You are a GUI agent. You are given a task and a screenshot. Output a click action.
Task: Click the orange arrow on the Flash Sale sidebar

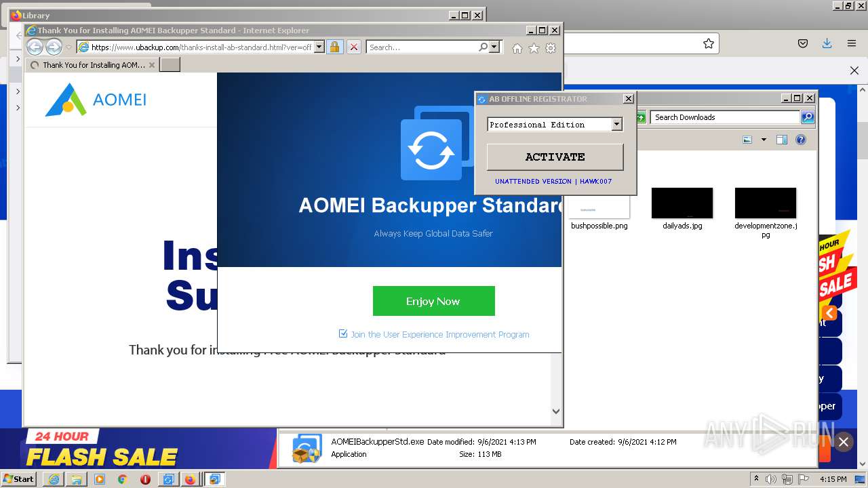[829, 313]
